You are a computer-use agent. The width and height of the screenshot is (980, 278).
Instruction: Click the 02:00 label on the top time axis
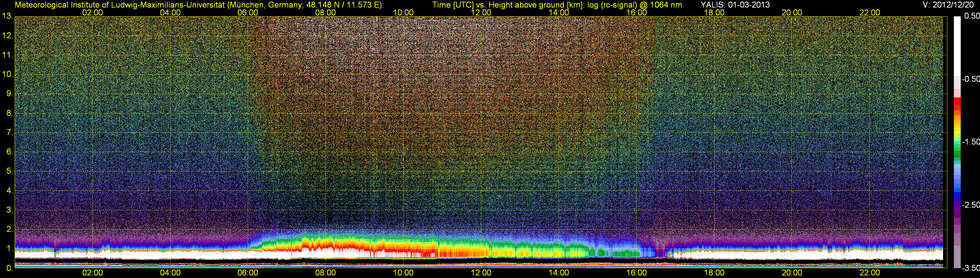click(x=92, y=12)
